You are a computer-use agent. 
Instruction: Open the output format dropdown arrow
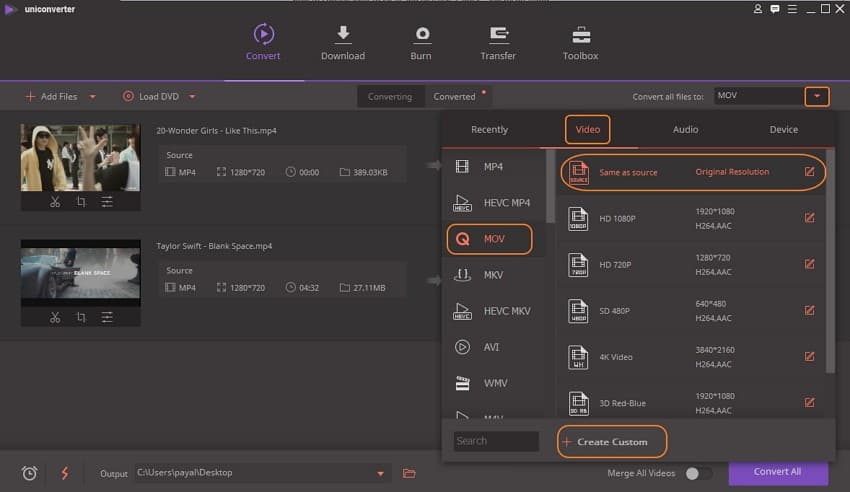817,97
